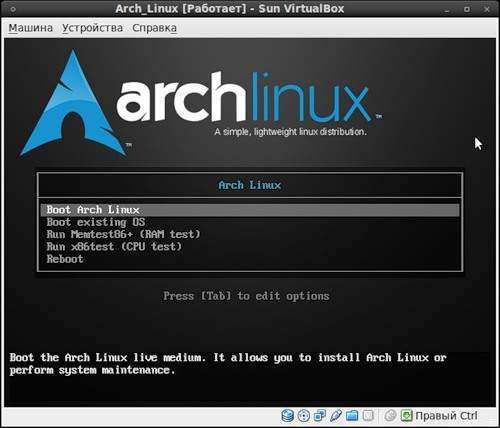This screenshot has width=500, height=428.
Task: Click the network adapters status icon
Action: pos(320,416)
